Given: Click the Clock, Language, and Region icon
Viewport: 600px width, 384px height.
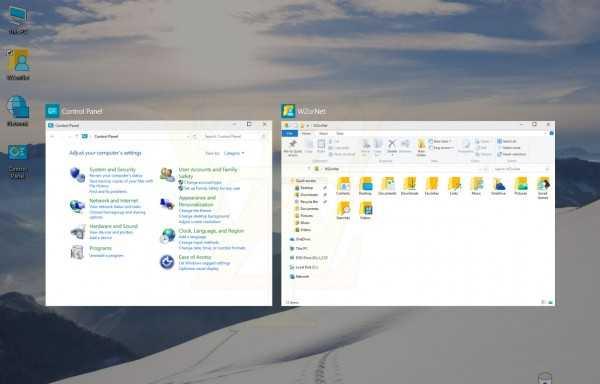Looking at the screenshot, I should pyautogui.click(x=167, y=236).
